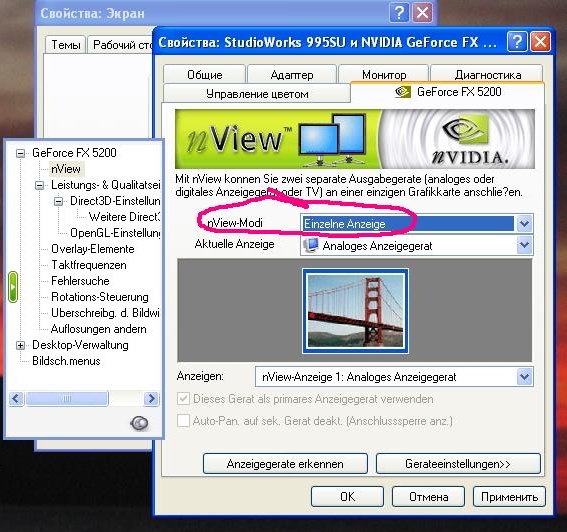Open the Темы tab in Свойства: Экран window
This screenshot has height=532, width=567.
click(x=65, y=44)
